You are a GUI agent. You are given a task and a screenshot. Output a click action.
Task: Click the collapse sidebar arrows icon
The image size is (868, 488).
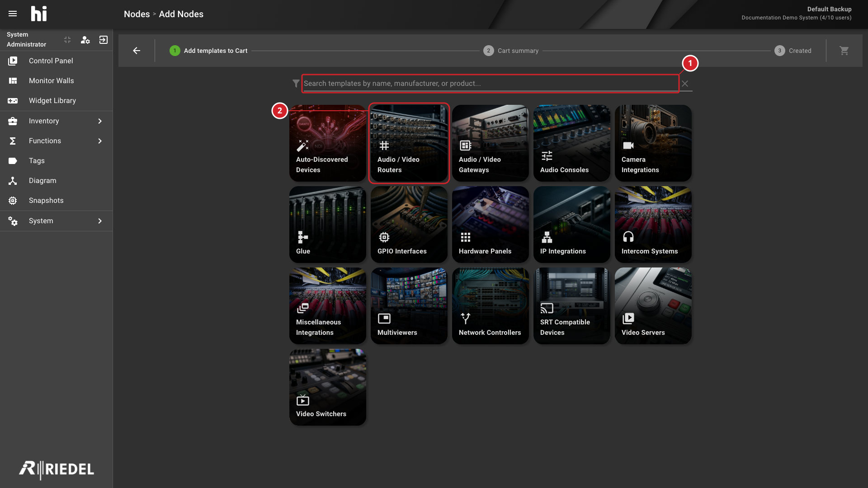click(x=67, y=40)
